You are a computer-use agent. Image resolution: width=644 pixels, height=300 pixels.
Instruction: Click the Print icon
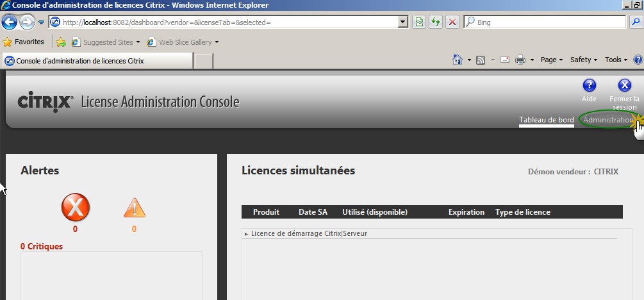pyautogui.click(x=520, y=60)
